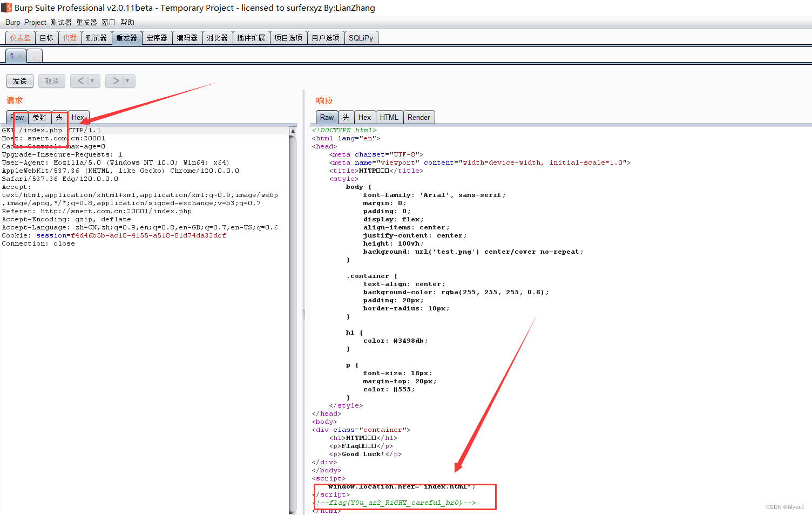Select the response Hex tab
Viewport: 812px width, 515px height.
365,117
